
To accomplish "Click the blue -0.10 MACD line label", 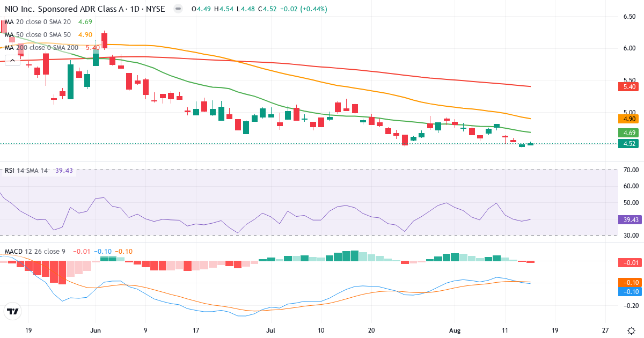I will 630,291.
